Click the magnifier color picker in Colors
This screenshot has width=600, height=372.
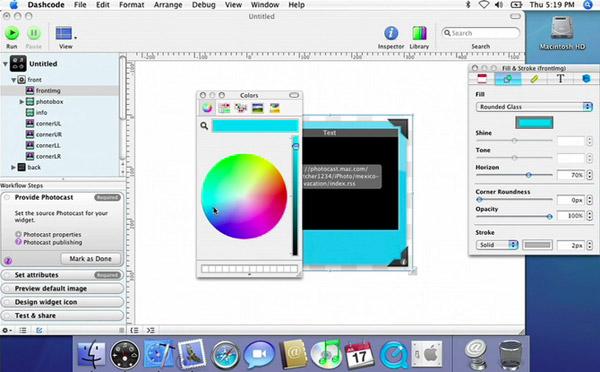(204, 126)
